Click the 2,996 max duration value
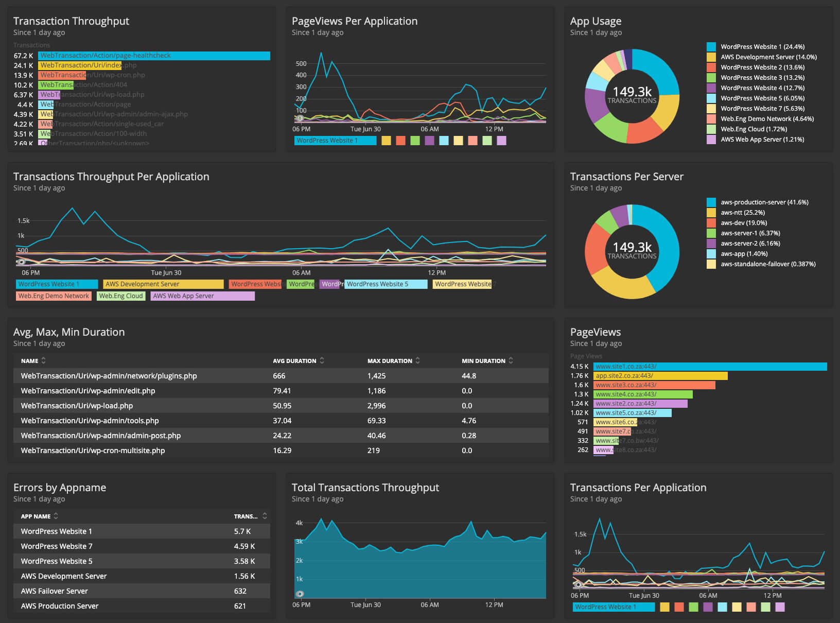This screenshot has height=623, width=840. click(x=376, y=406)
